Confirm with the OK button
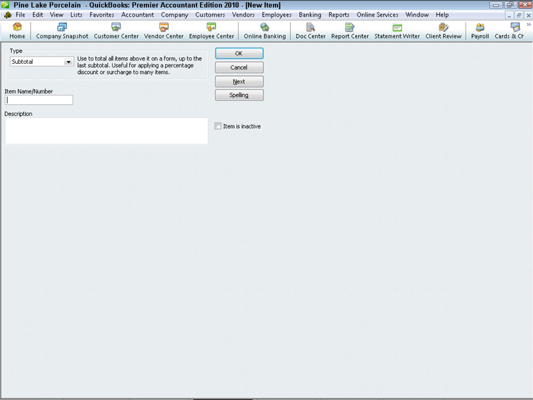The image size is (533, 400). (239, 53)
